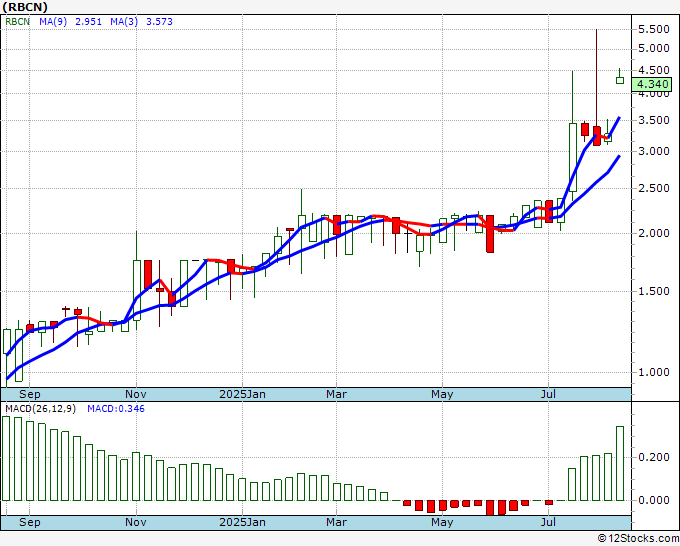Click the current price tag 4.340
The height and width of the screenshot is (546, 680).
pos(654,84)
